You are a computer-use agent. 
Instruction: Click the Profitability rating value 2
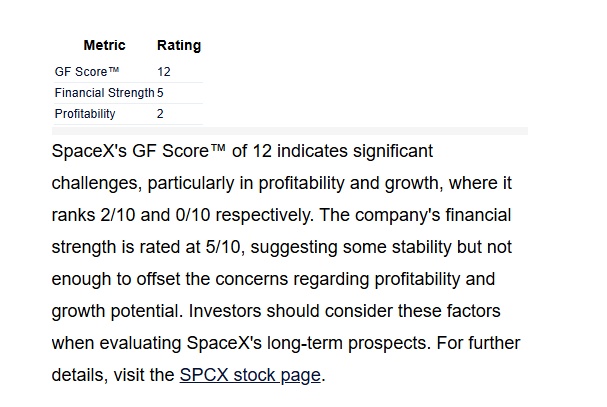click(160, 113)
